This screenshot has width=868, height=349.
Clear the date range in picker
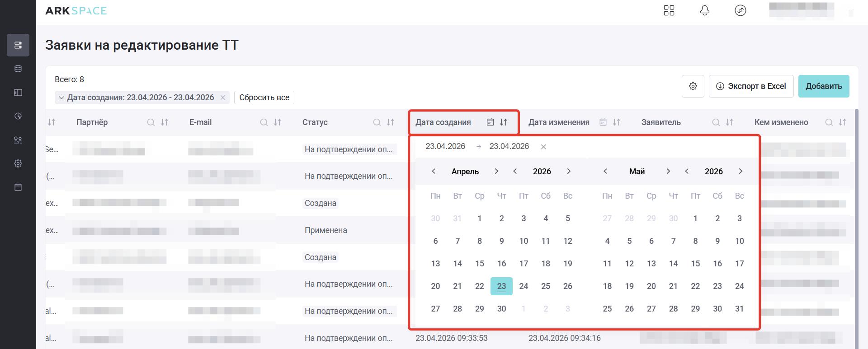coord(543,147)
